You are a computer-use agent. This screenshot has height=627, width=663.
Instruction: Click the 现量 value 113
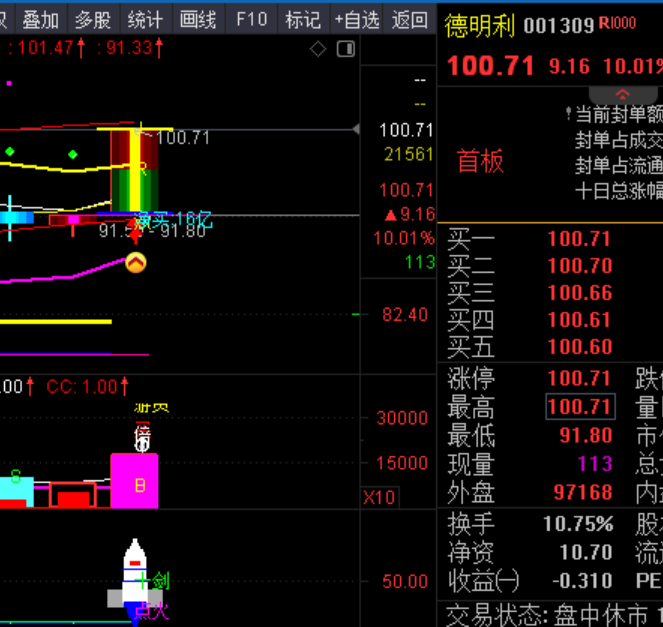pyautogui.click(x=595, y=464)
